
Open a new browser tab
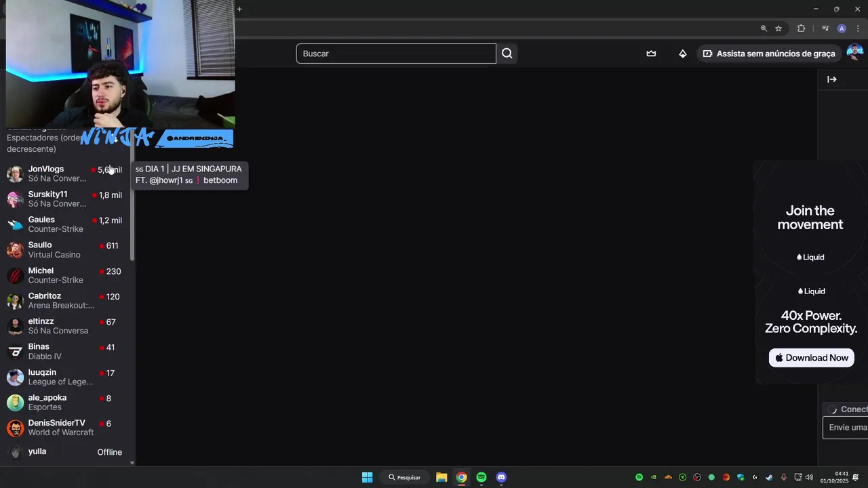[239, 9]
